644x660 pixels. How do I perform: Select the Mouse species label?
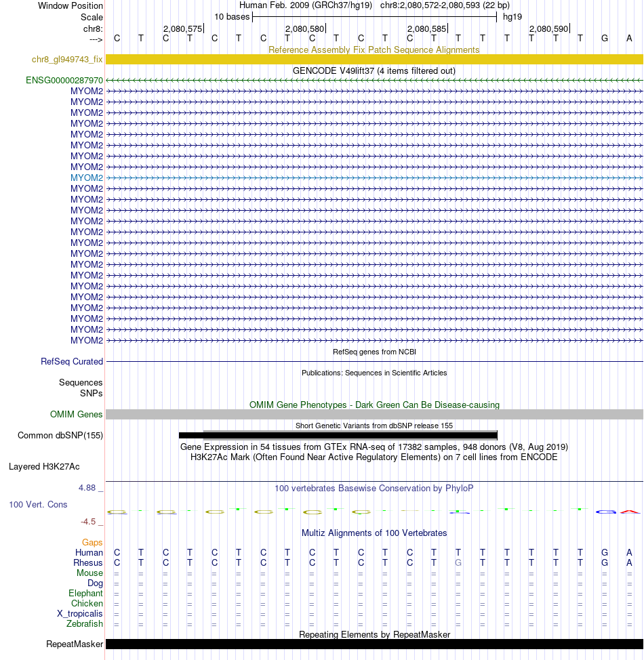pos(89,573)
